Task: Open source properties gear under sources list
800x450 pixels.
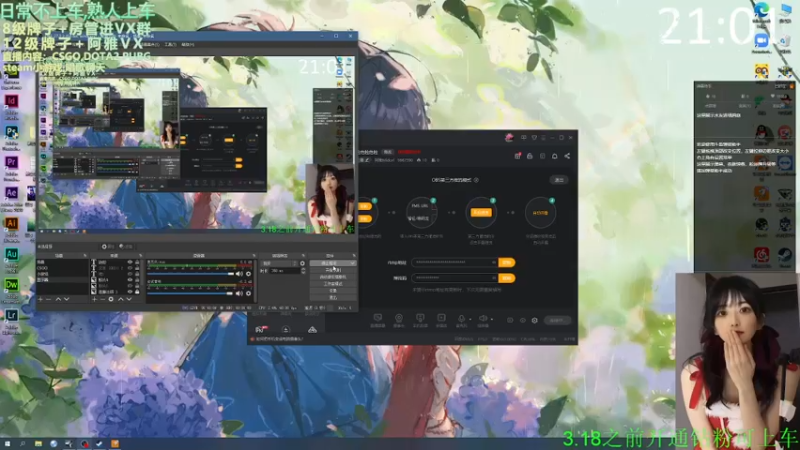Action: [111, 299]
